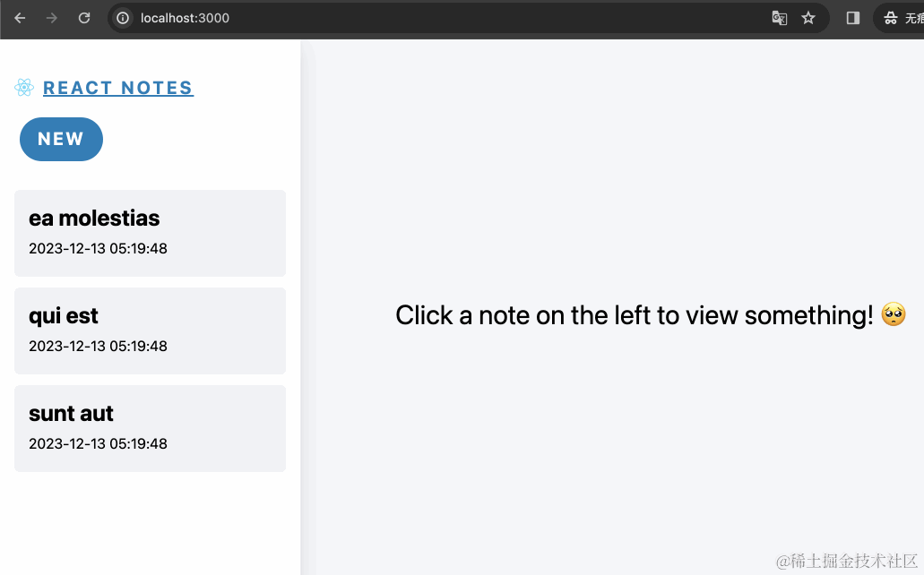Click the React atom logo
Viewport: 924px width, 575px height.
(x=24, y=88)
